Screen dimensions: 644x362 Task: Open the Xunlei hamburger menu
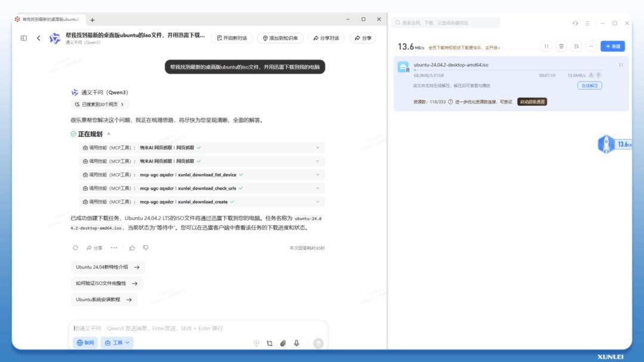tap(587, 23)
